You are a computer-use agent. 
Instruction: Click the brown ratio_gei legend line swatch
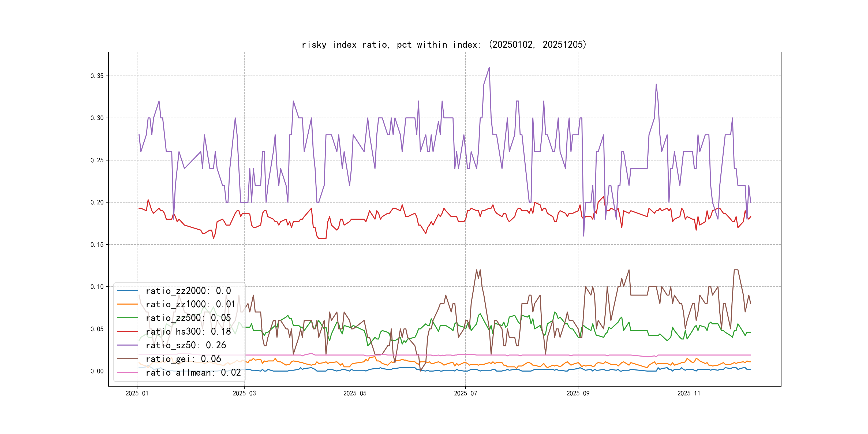coord(127,359)
